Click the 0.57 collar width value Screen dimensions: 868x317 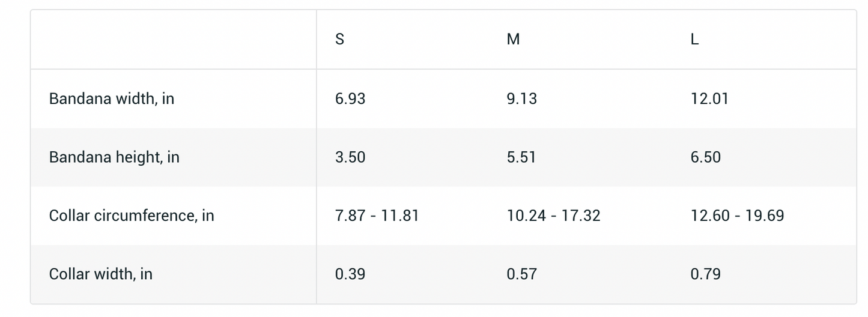[522, 274]
